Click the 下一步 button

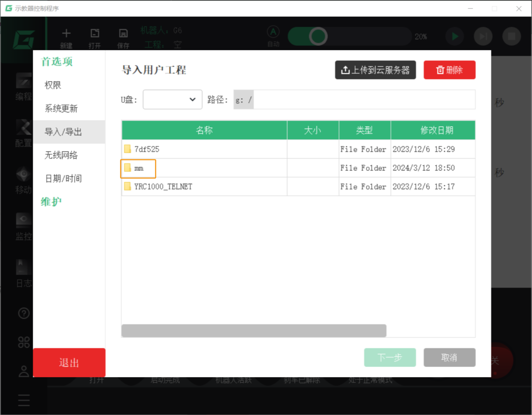click(x=390, y=358)
